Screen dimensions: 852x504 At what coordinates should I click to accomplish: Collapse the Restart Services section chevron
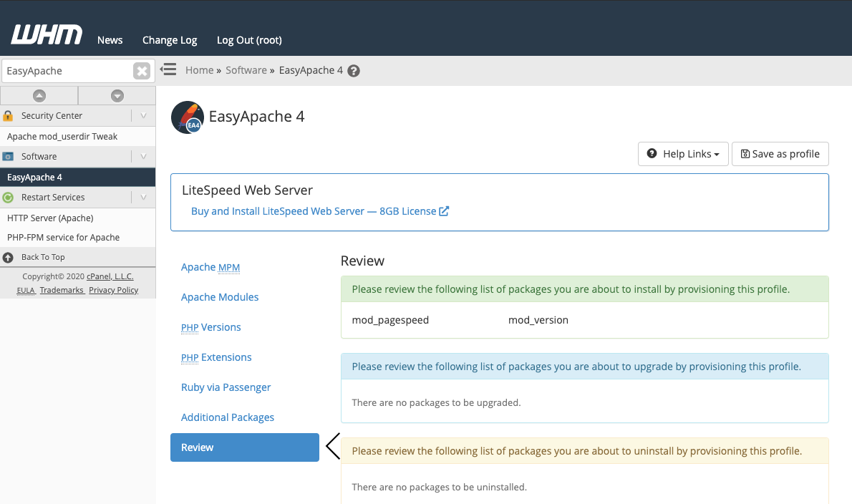click(143, 197)
